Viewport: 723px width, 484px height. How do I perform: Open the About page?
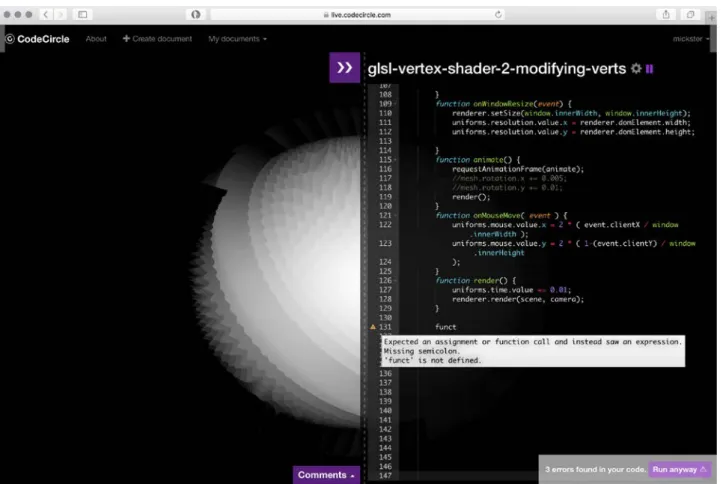click(96, 39)
